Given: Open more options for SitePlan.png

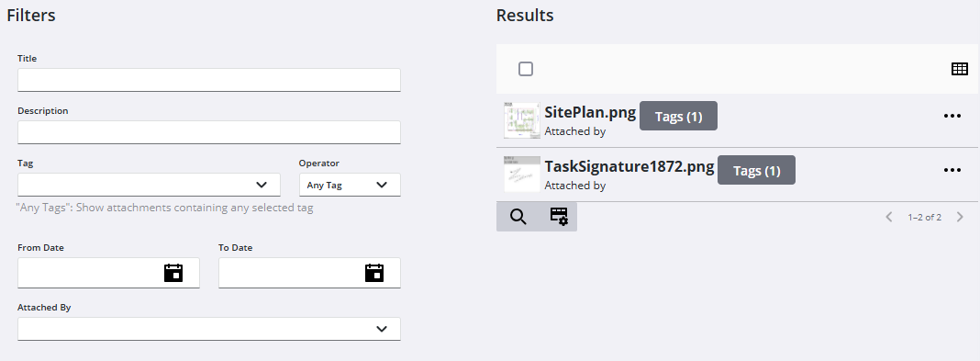Looking at the screenshot, I should click(952, 117).
